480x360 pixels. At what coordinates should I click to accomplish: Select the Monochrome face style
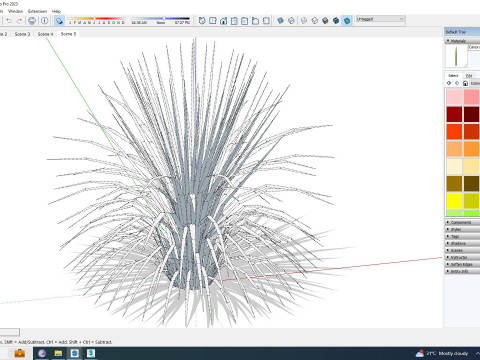[x=347, y=21]
